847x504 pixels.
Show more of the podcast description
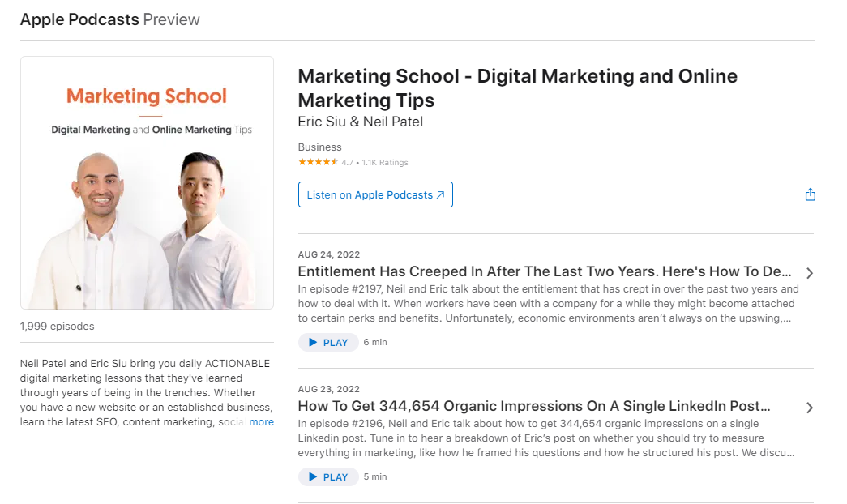coord(262,422)
